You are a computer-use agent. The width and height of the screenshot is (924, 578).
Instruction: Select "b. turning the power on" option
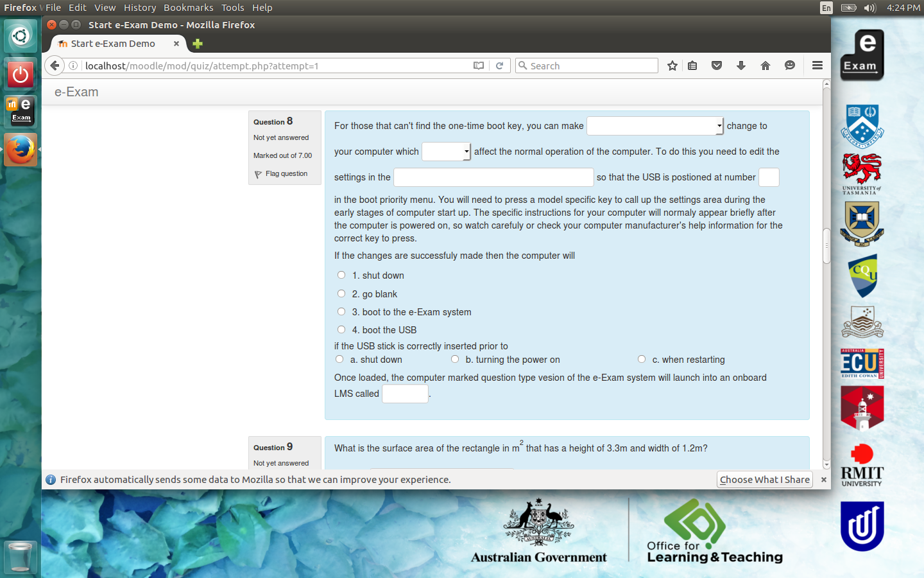click(455, 359)
